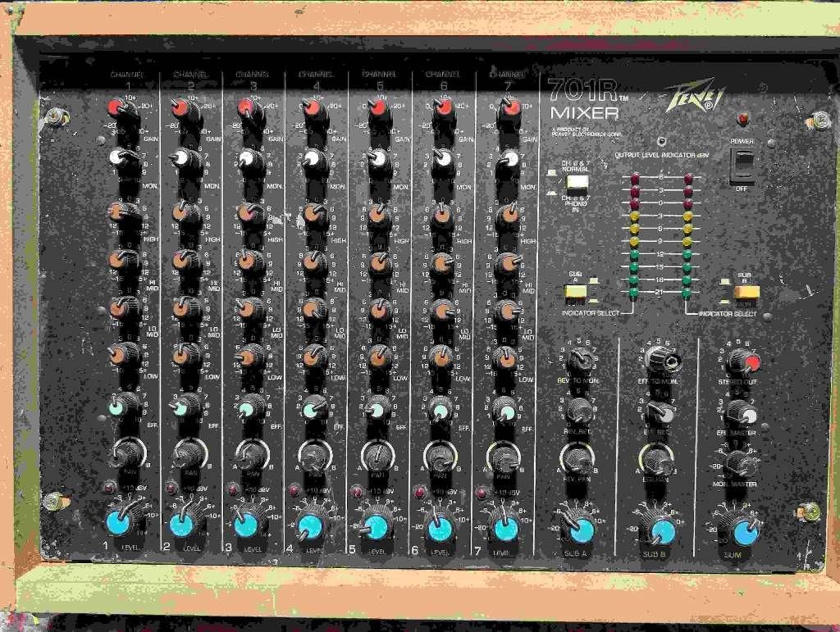This screenshot has height=632, width=840.
Task: Click the 'MIXER' title text
Action: [x=584, y=113]
